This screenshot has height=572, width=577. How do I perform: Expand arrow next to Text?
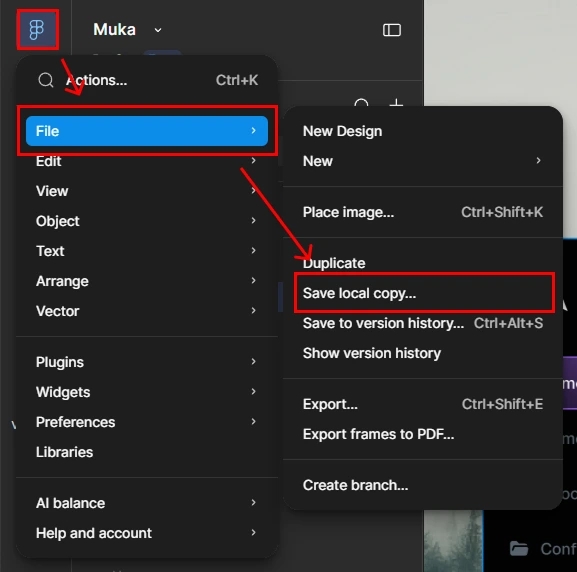click(x=254, y=251)
